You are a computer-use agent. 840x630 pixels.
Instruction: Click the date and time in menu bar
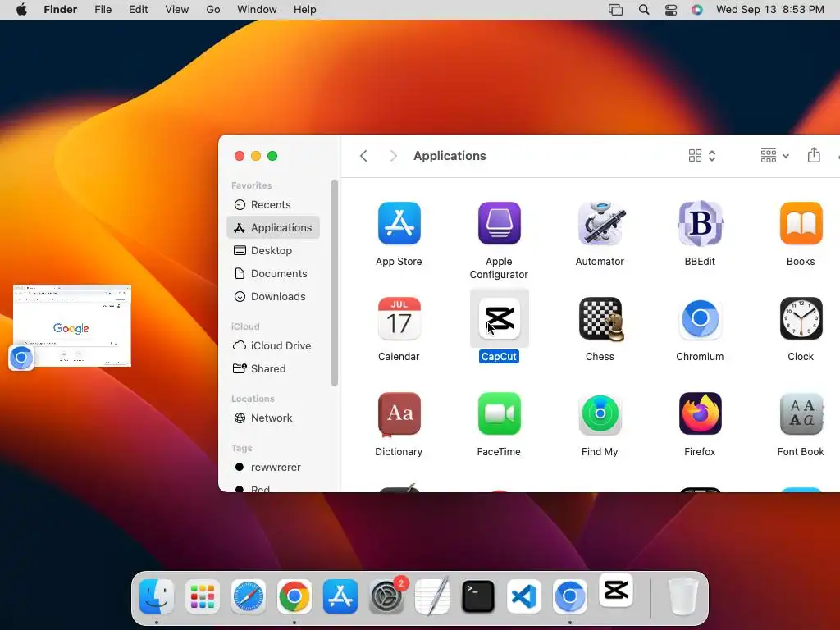point(769,10)
